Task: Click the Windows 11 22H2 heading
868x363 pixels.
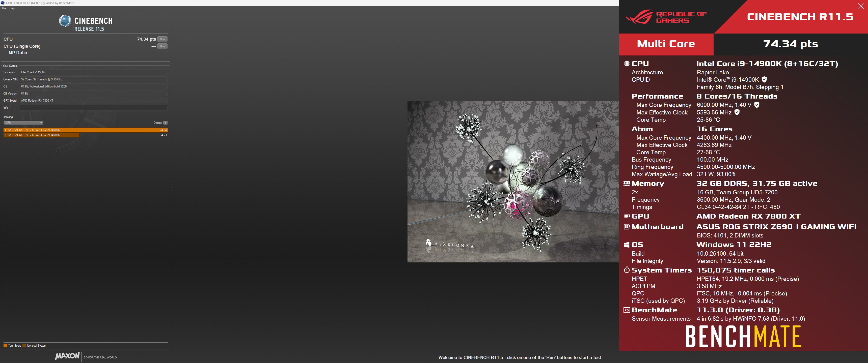Action: pyautogui.click(x=734, y=245)
